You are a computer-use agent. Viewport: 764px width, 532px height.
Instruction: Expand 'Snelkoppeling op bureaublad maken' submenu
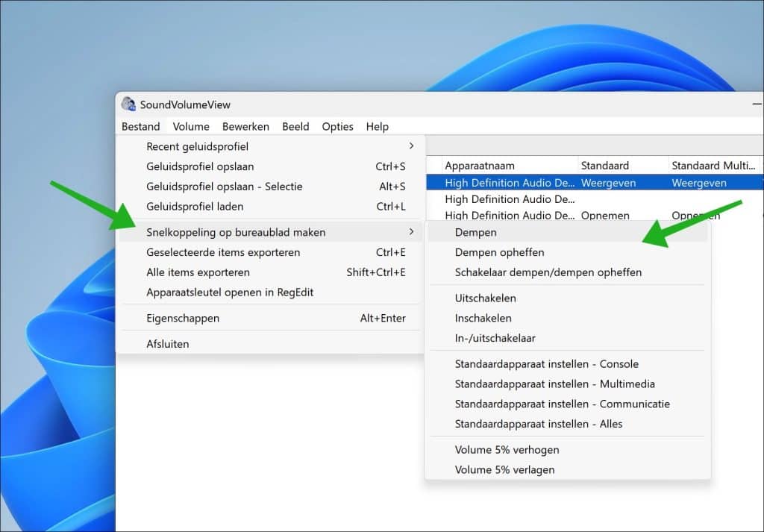point(269,232)
